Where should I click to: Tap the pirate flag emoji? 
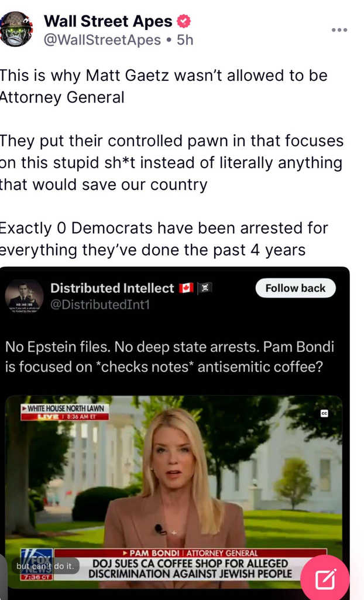click(x=205, y=288)
